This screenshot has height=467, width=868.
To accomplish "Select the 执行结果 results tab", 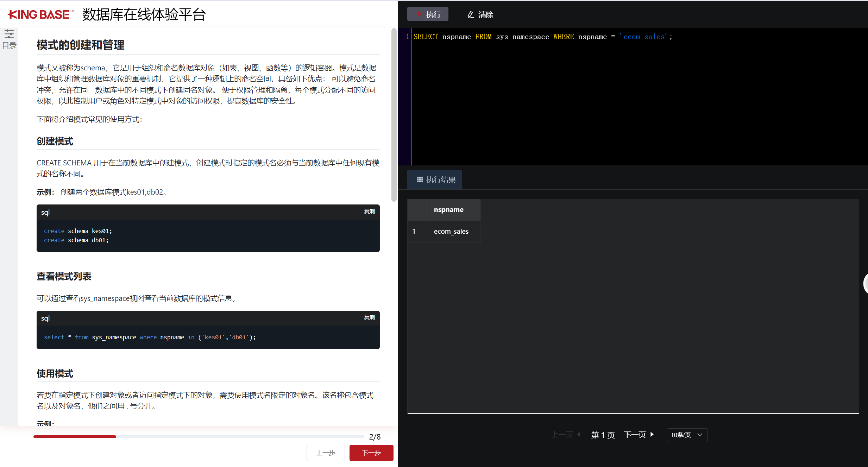I will point(435,180).
